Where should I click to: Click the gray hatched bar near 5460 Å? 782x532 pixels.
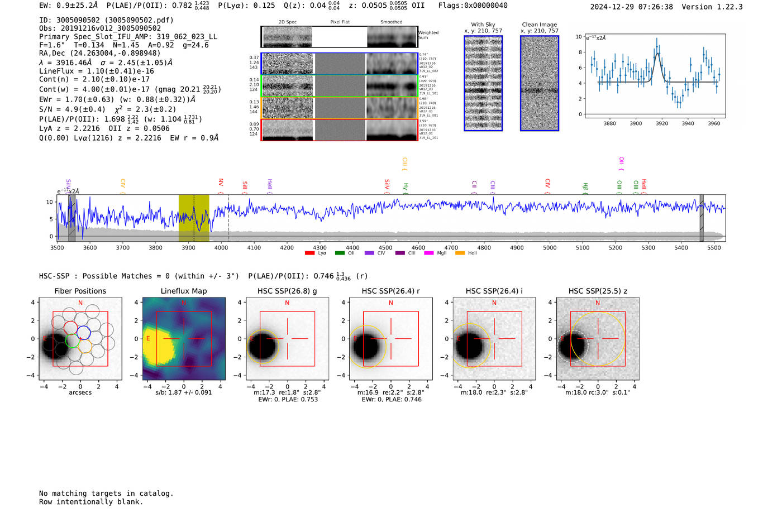(x=702, y=218)
